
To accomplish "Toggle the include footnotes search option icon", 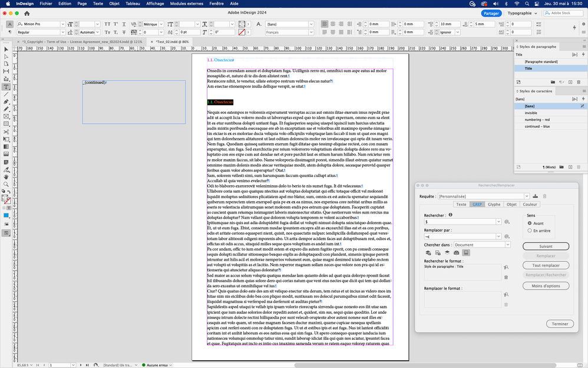I will (x=465, y=253).
